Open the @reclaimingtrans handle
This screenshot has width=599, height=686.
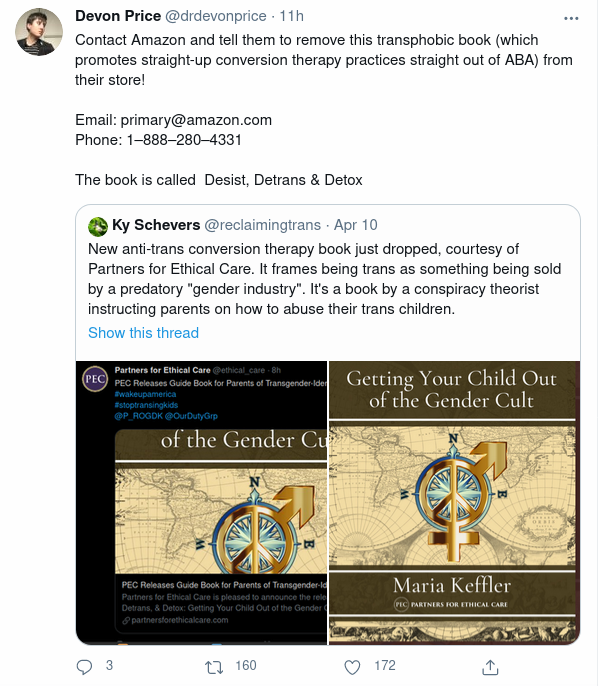click(x=263, y=225)
